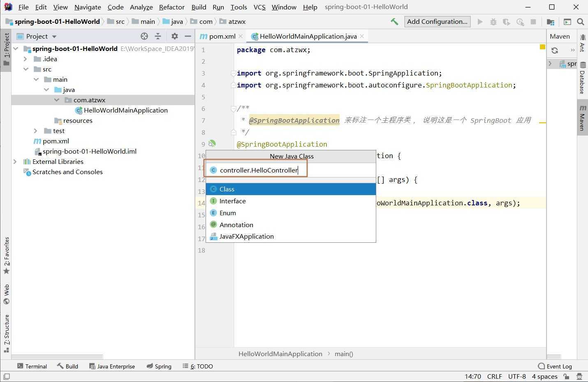
Task: Click the yellow inspection indicator square
Action: click(x=542, y=47)
